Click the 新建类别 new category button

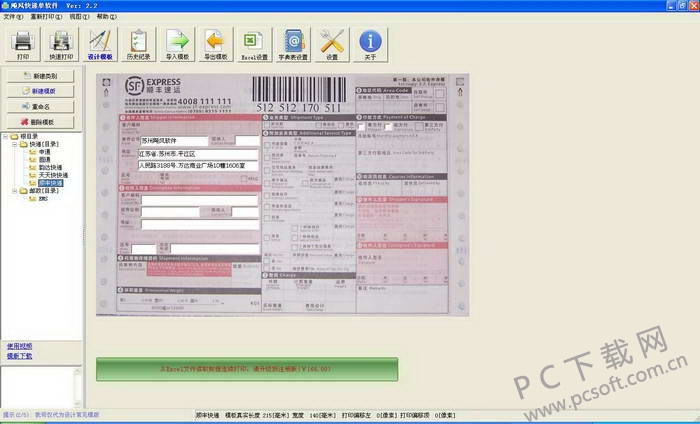[40, 76]
